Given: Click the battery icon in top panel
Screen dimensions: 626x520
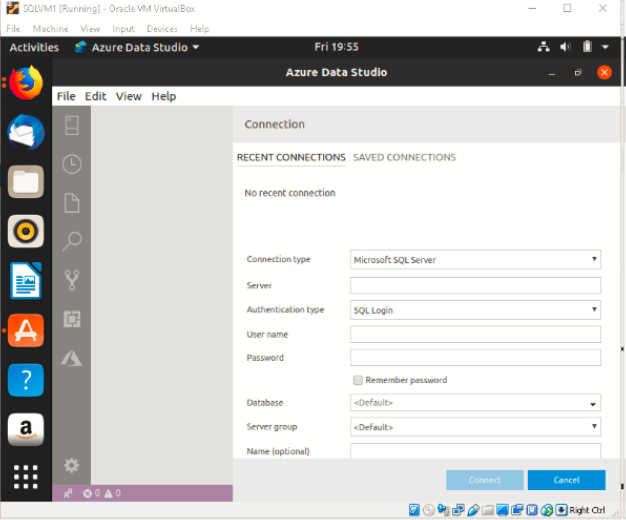Looking at the screenshot, I should click(x=587, y=47).
